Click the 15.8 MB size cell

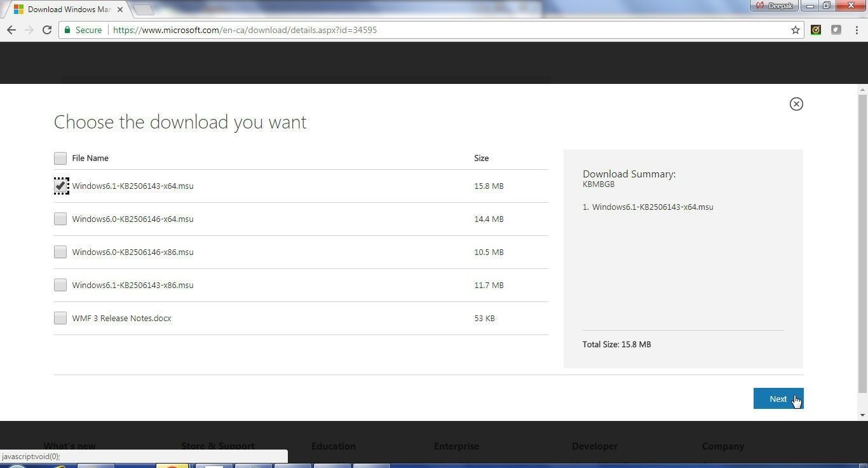pyautogui.click(x=489, y=186)
